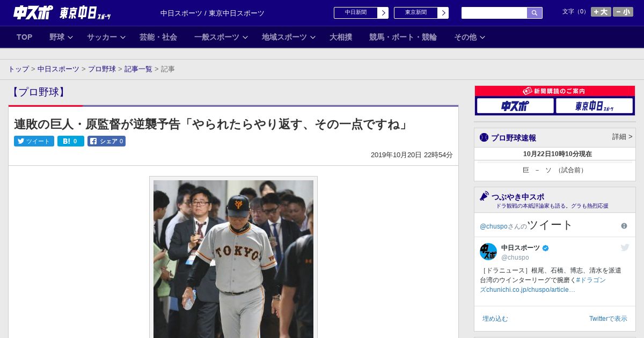Click the 10月22日10時10分現在 timestamp
644x338 pixels.
click(558, 154)
